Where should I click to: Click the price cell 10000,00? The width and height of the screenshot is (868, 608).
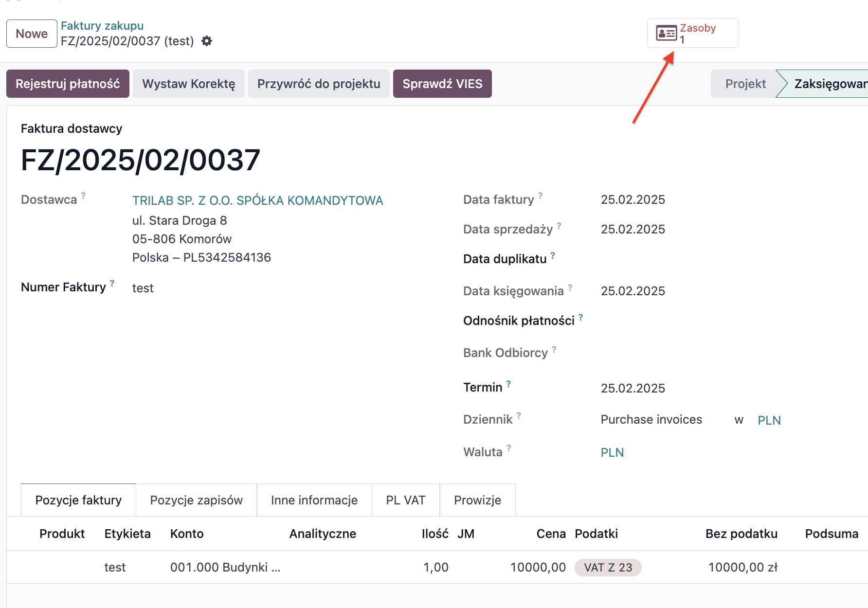(x=538, y=567)
